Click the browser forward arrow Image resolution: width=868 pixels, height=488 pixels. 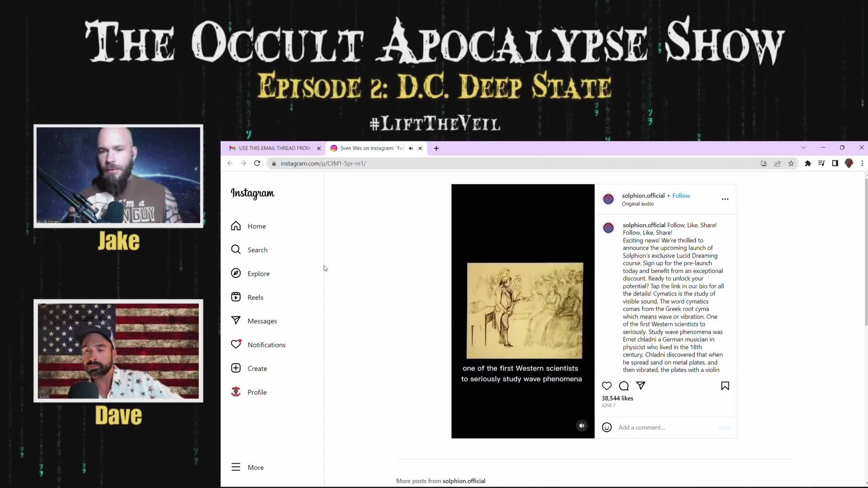point(243,164)
